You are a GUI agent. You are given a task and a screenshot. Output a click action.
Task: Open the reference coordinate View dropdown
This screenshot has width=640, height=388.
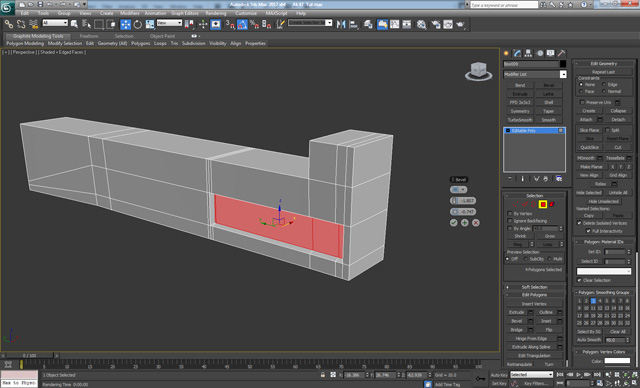point(169,23)
